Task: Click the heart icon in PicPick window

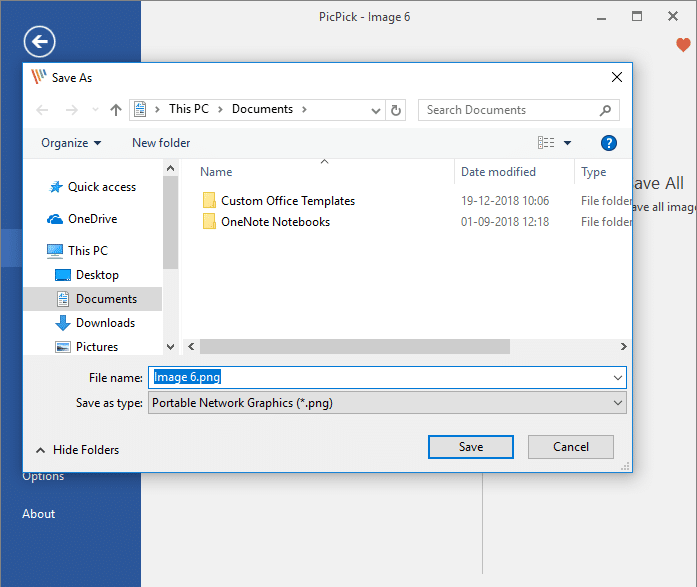Action: [683, 45]
